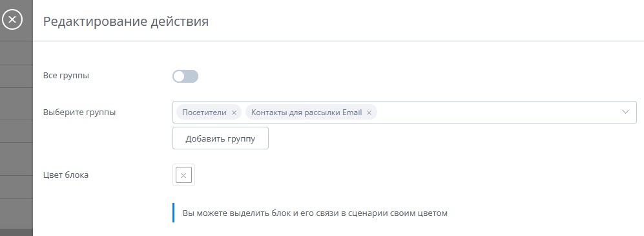Remove the Посетители group tag
This screenshot has height=236, width=644.
(234, 113)
